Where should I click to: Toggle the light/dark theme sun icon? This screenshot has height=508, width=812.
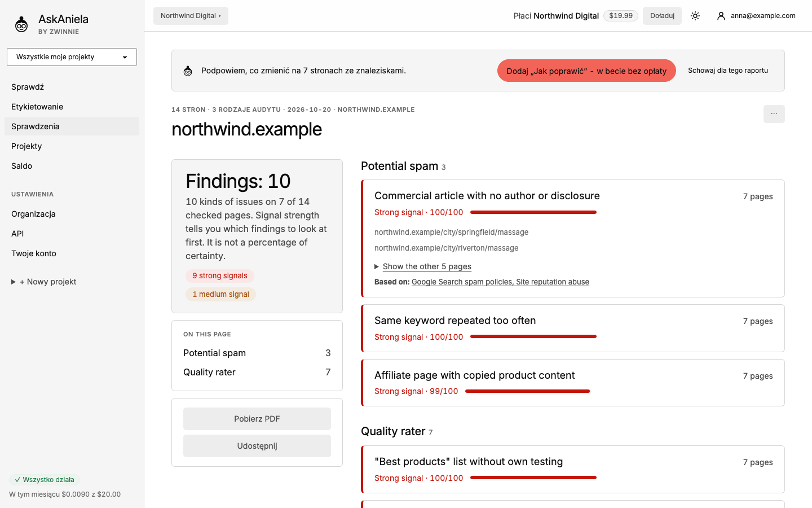click(x=695, y=16)
